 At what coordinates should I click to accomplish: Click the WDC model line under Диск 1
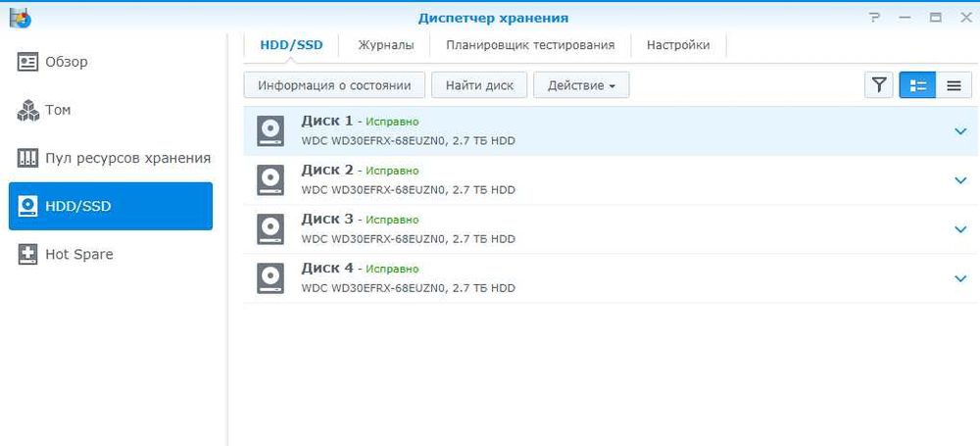[408, 141]
